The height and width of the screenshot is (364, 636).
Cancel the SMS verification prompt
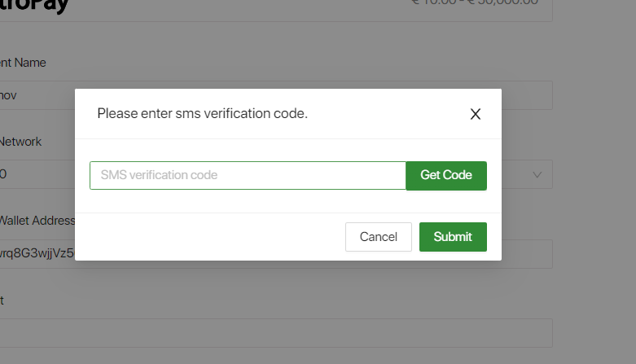point(379,237)
